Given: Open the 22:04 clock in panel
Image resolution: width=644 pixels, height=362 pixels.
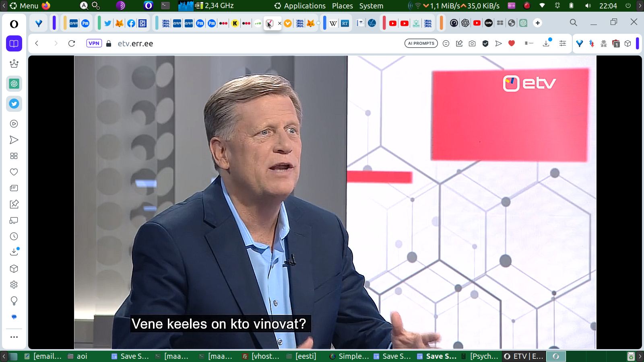Looking at the screenshot, I should [x=608, y=6].
